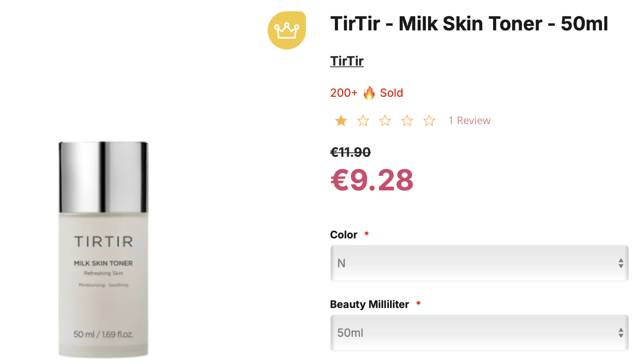The height and width of the screenshot is (364, 636).
Task: Click the crossed-out €11.90 price
Action: coord(350,152)
